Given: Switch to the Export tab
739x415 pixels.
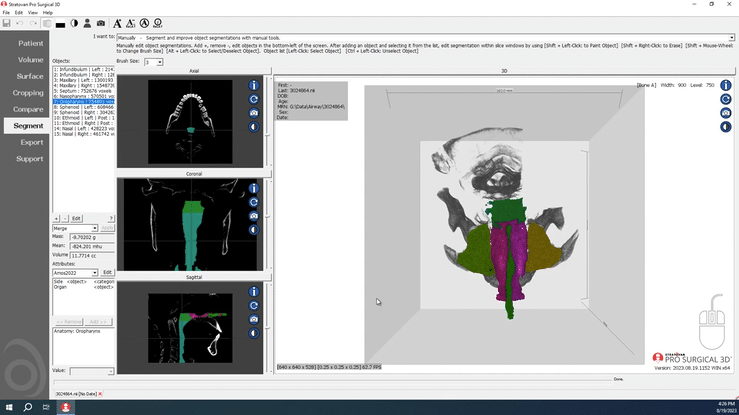Looking at the screenshot, I should point(30,142).
